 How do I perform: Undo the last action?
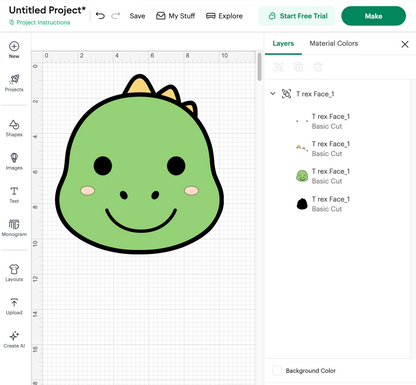(x=100, y=16)
